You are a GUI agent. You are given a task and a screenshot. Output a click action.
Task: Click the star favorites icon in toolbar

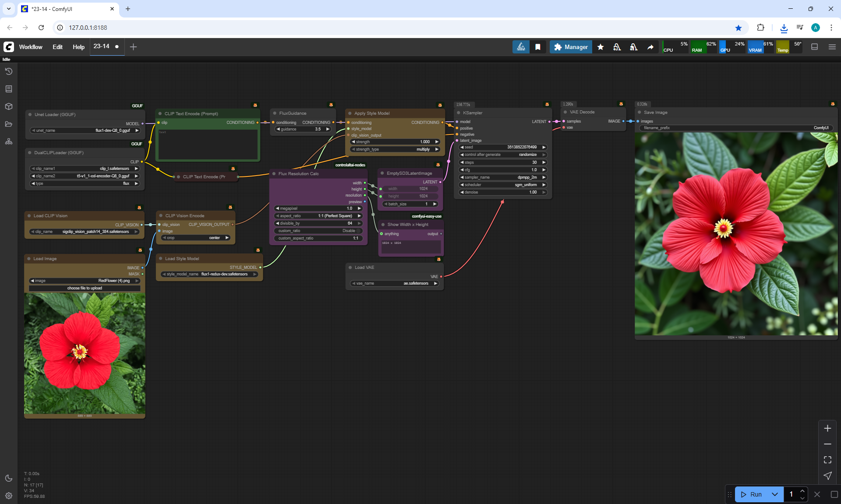601,47
